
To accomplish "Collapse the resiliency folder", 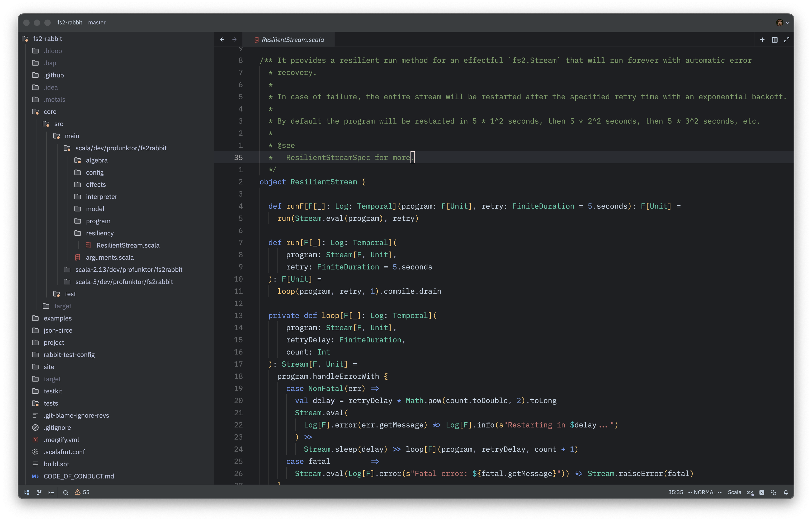I will click(x=100, y=233).
